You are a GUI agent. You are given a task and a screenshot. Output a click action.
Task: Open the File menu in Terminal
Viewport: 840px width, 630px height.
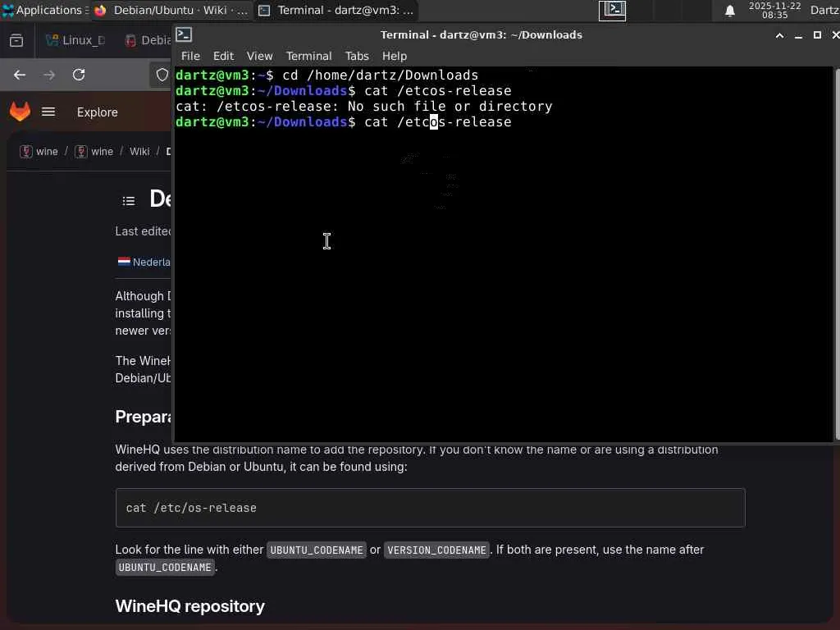click(190, 56)
